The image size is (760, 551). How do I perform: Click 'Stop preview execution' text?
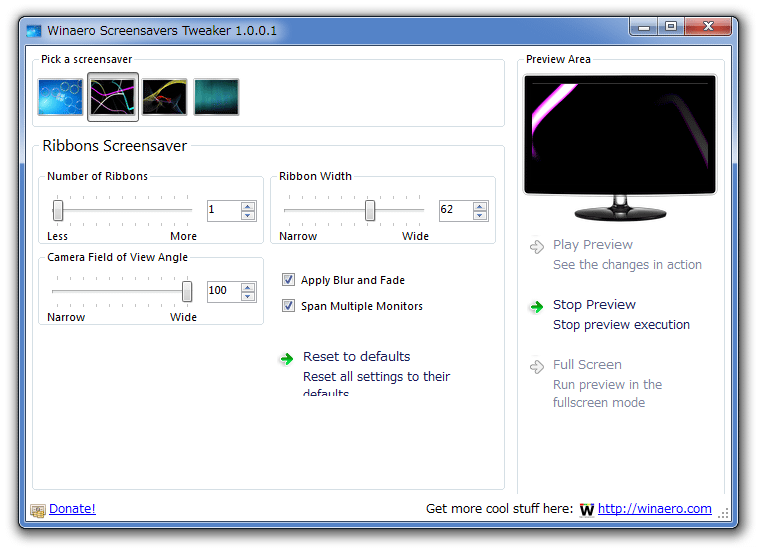pos(621,325)
